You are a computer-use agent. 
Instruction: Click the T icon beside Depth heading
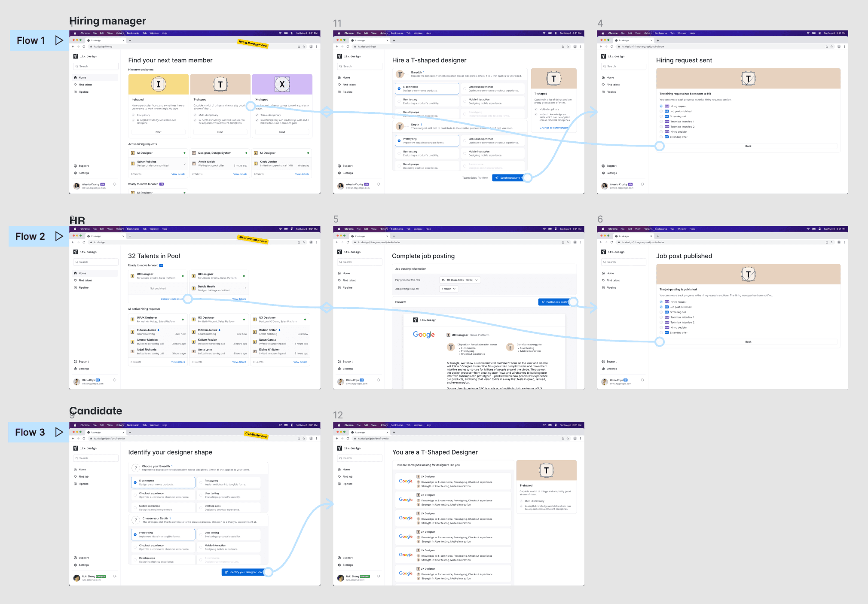pos(400,126)
